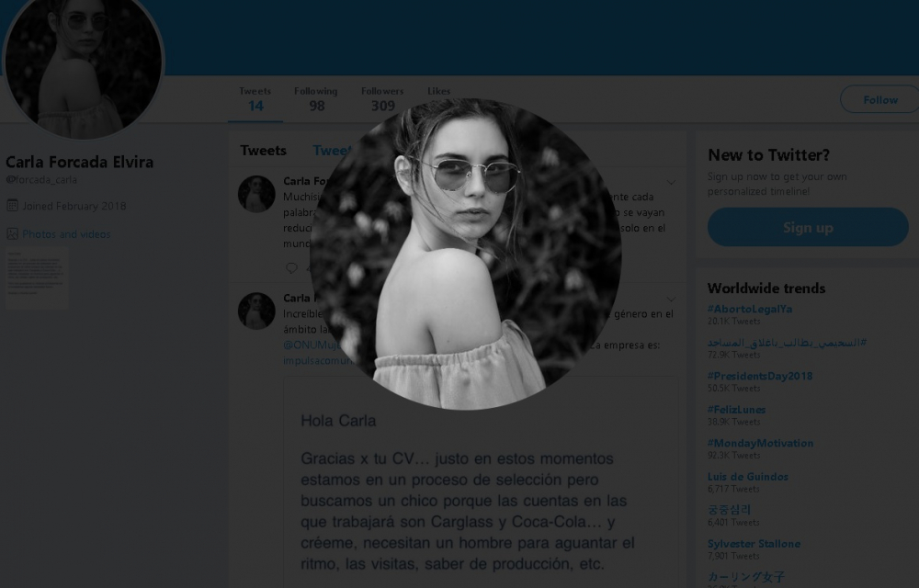
Task: Click the @forcada_carla handle
Action: click(x=41, y=180)
